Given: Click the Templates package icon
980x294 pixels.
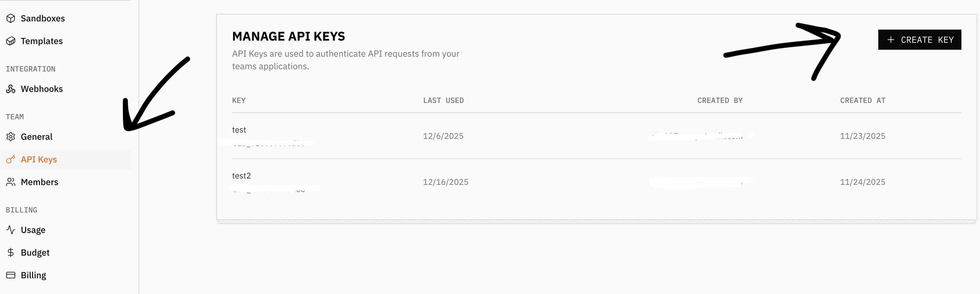Looking at the screenshot, I should pyautogui.click(x=11, y=41).
